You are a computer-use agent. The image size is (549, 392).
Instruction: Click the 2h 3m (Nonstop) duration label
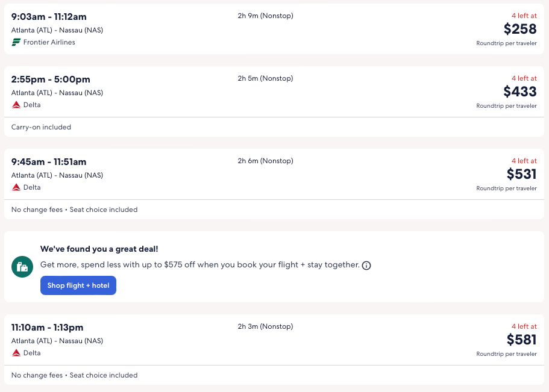coord(265,326)
